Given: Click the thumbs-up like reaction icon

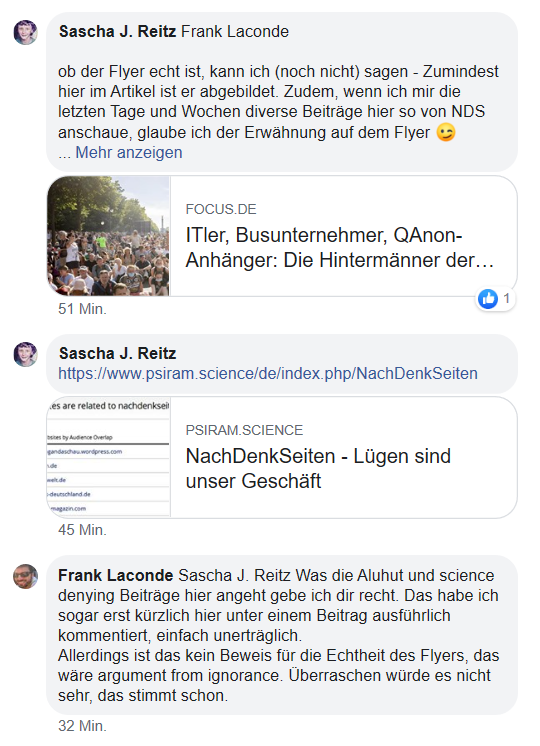Looking at the screenshot, I should coord(488,299).
